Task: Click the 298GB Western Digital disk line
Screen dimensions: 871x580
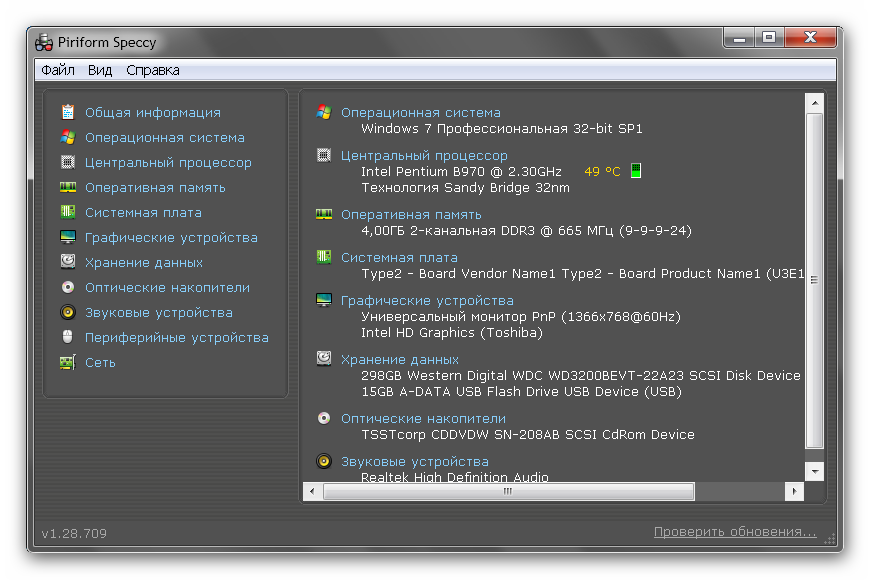Action: coord(580,376)
